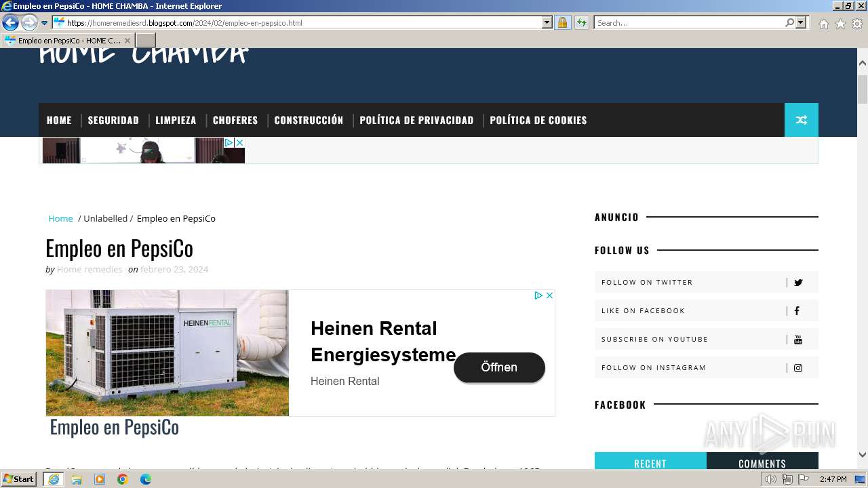The width and height of the screenshot is (868, 488).
Task: Open SEGURIDAD menu item
Action: pos(113,120)
